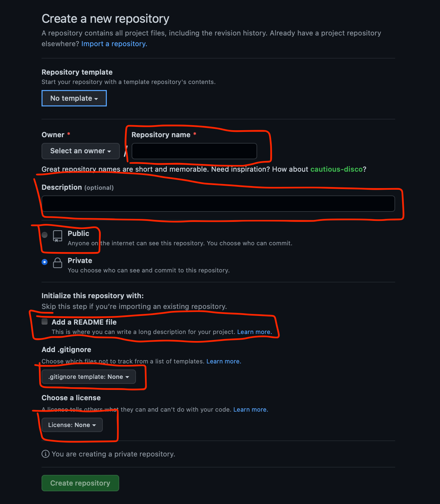Open the License: None dropdown
Viewport: 440px width, 504px height.
coord(72,425)
